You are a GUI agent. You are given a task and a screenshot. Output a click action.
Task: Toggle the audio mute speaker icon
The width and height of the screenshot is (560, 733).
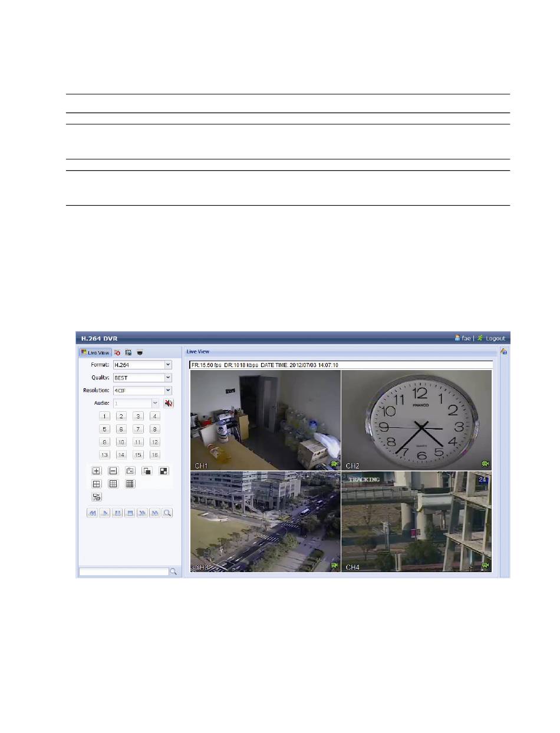(169, 403)
